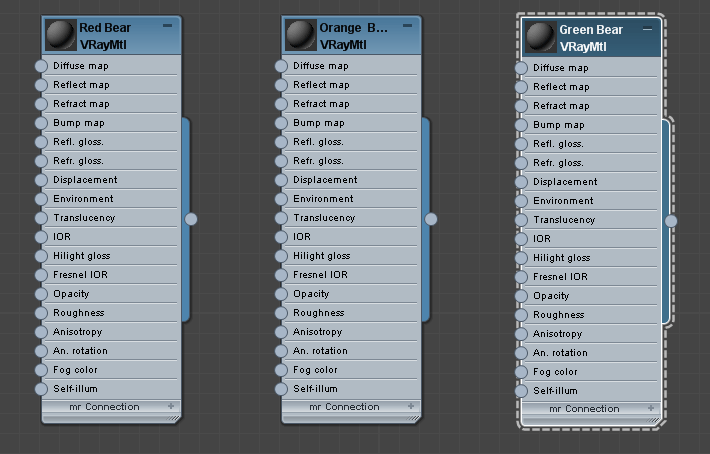Click Opacity label on Orange Bear
The height and width of the screenshot is (454, 710).
[x=311, y=294]
